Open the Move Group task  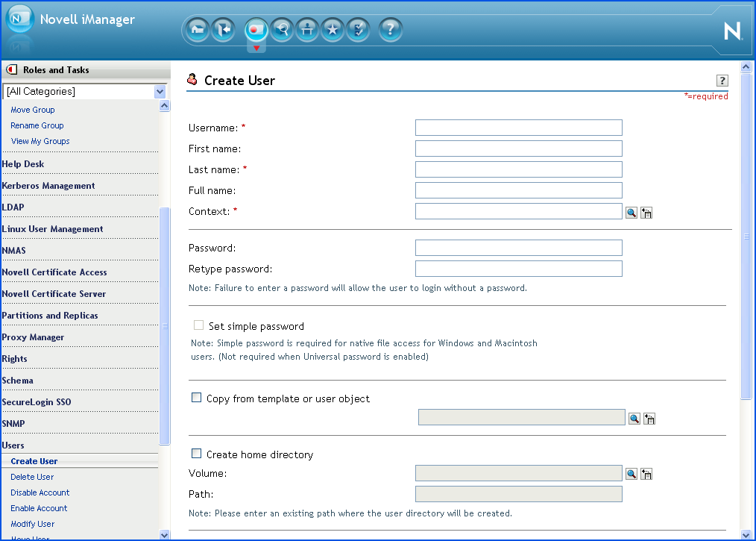33,110
